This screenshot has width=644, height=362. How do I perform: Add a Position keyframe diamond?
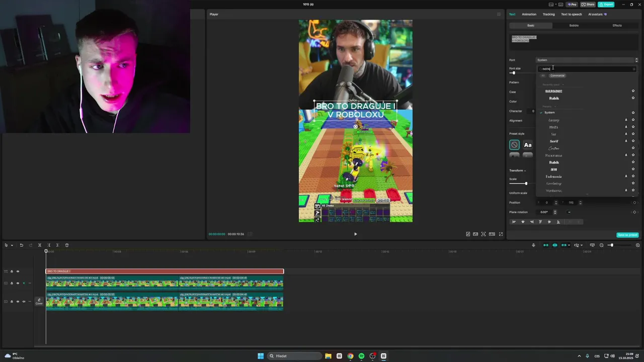pyautogui.click(x=634, y=203)
